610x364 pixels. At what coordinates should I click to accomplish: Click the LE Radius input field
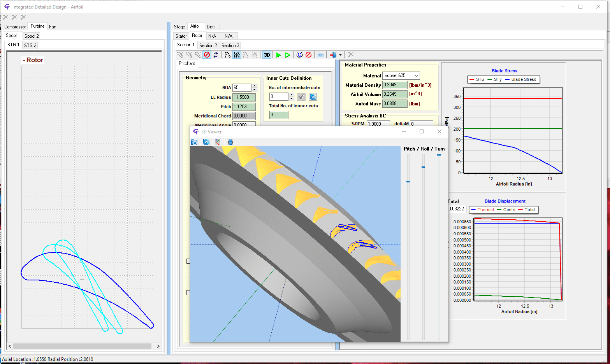point(244,97)
